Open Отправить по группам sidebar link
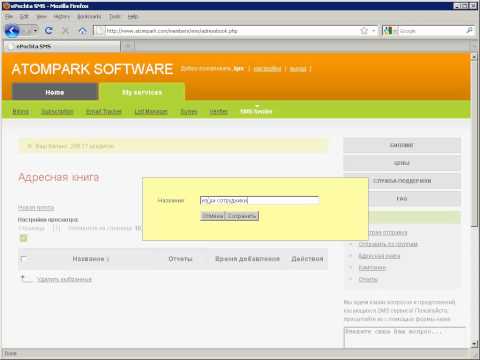This screenshot has height=360, width=480. tap(388, 244)
